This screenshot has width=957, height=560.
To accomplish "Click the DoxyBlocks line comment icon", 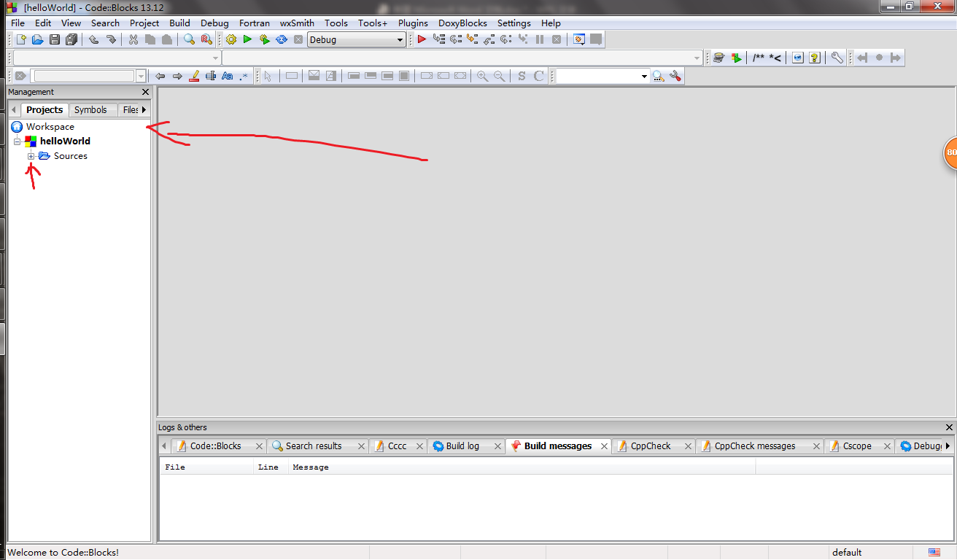I will click(x=775, y=58).
